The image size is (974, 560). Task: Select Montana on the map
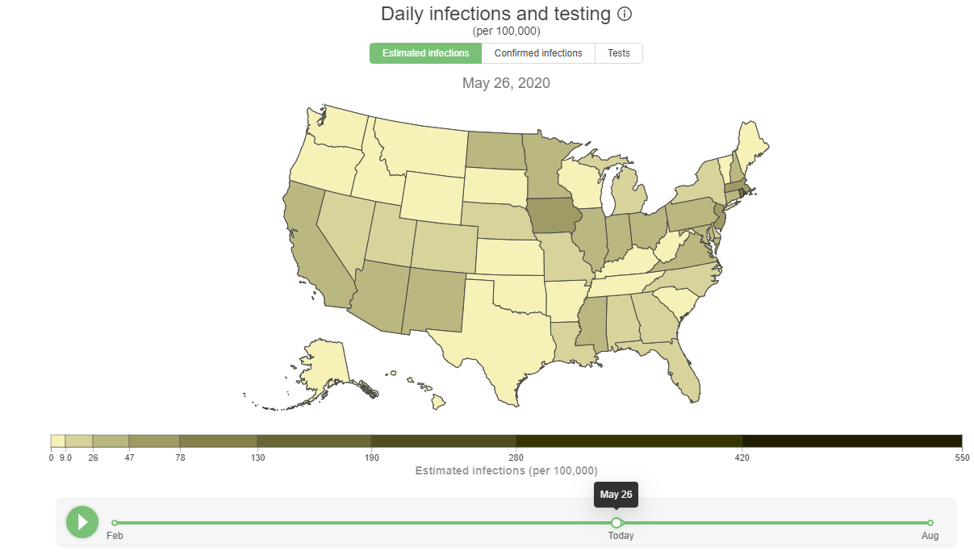click(x=420, y=145)
